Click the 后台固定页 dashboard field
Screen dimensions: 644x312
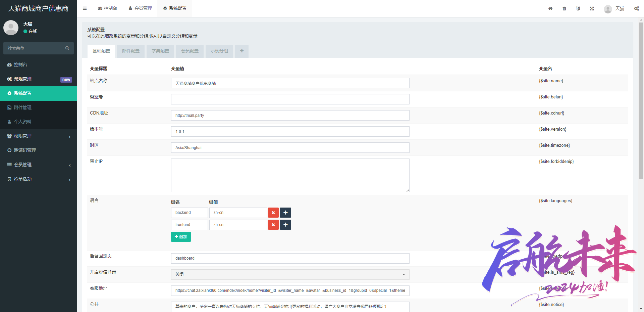click(x=290, y=258)
